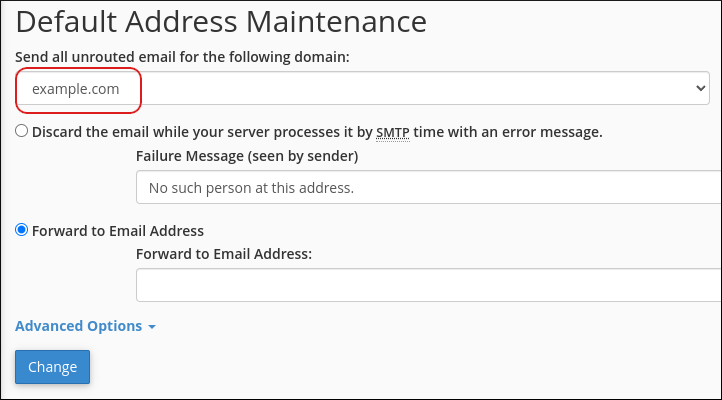The width and height of the screenshot is (722, 400).
Task: Click the Default Address Maintenance heading
Action: coord(221,20)
